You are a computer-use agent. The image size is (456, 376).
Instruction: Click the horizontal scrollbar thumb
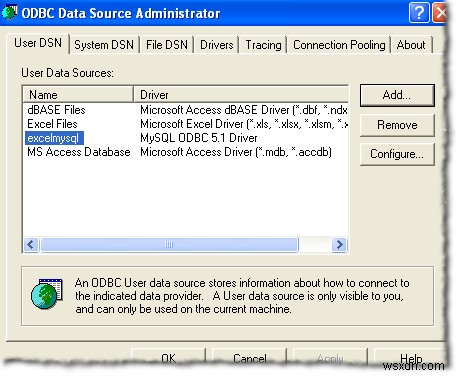tap(169, 245)
